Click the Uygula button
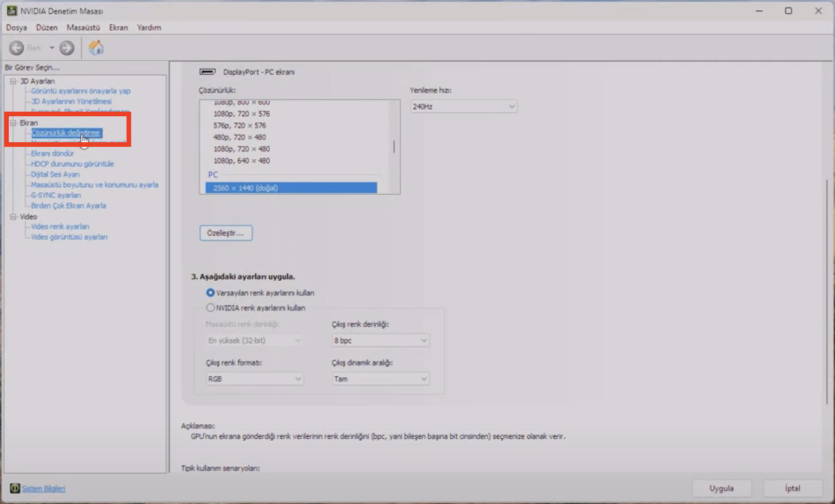835x504 pixels. [x=721, y=488]
